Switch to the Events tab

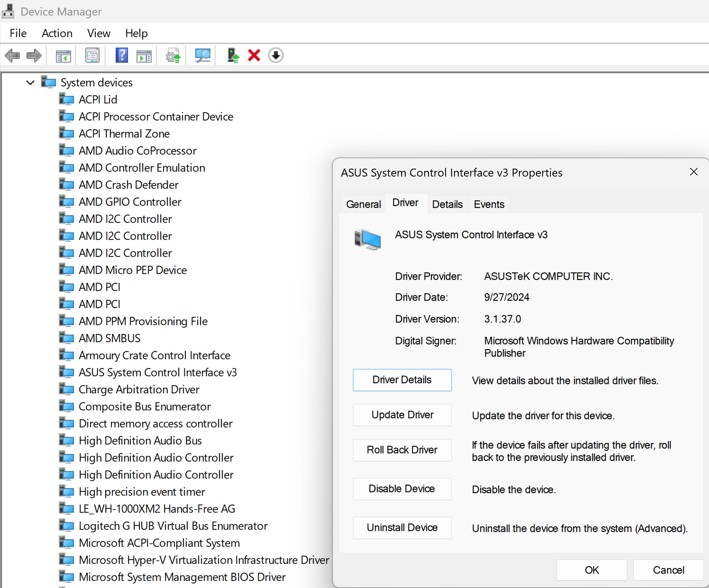tap(489, 204)
